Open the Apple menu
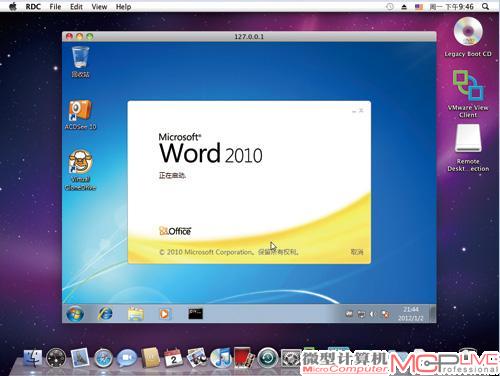 13,6
